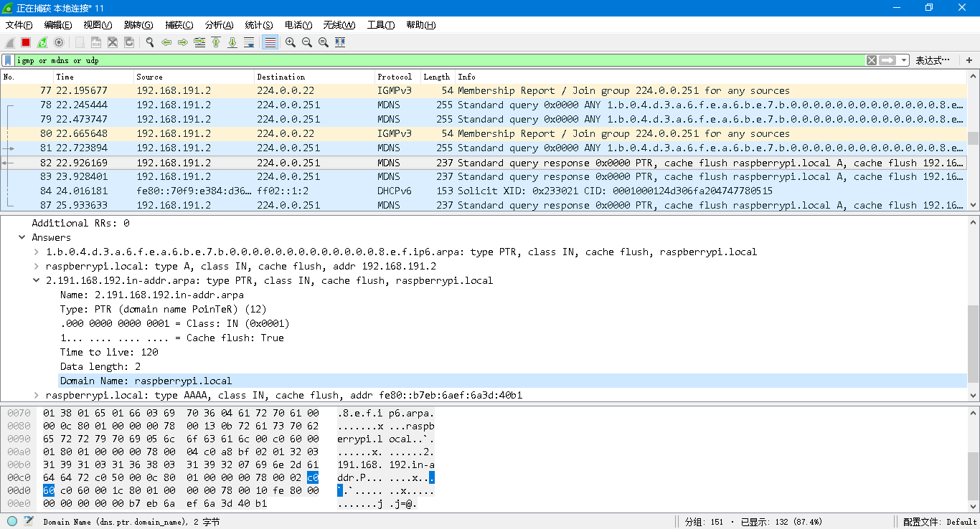Restart the current capture
The image size is (980, 529).
pyautogui.click(x=42, y=42)
